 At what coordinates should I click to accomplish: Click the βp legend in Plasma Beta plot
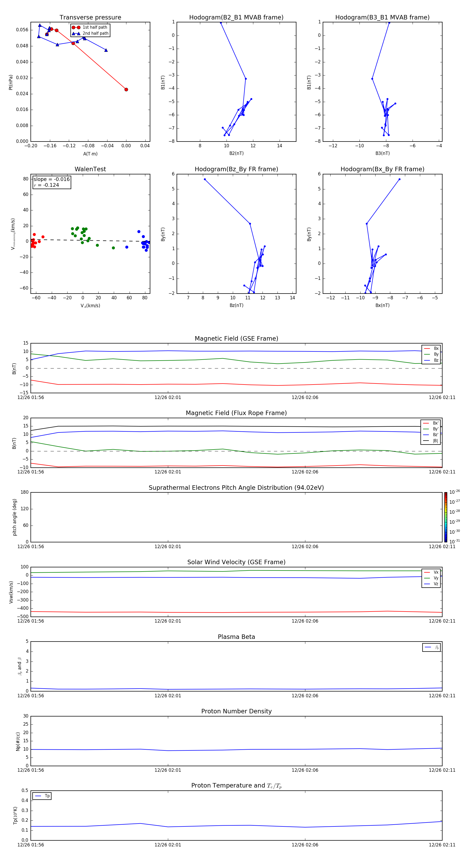pyautogui.click(x=431, y=647)
